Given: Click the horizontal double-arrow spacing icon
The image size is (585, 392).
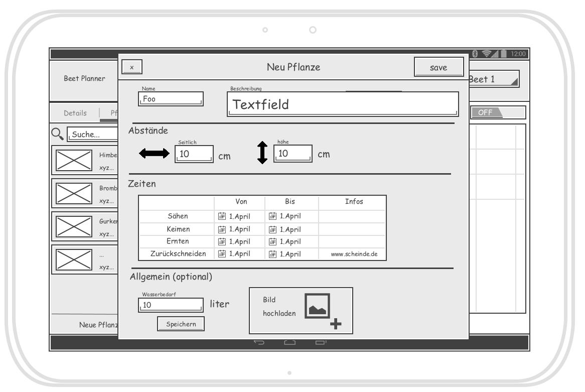Looking at the screenshot, I should [x=156, y=154].
